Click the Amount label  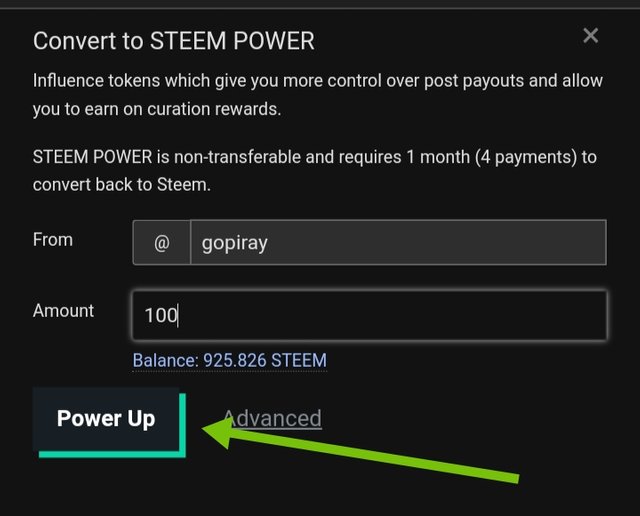(63, 311)
